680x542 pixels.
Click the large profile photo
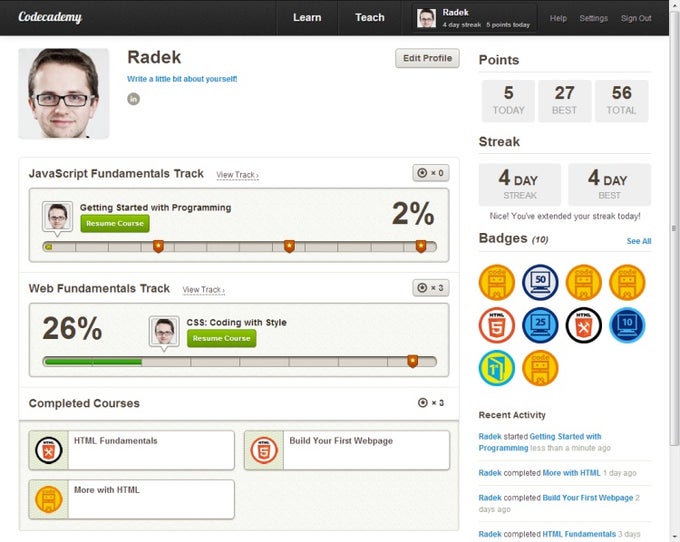coord(64,93)
